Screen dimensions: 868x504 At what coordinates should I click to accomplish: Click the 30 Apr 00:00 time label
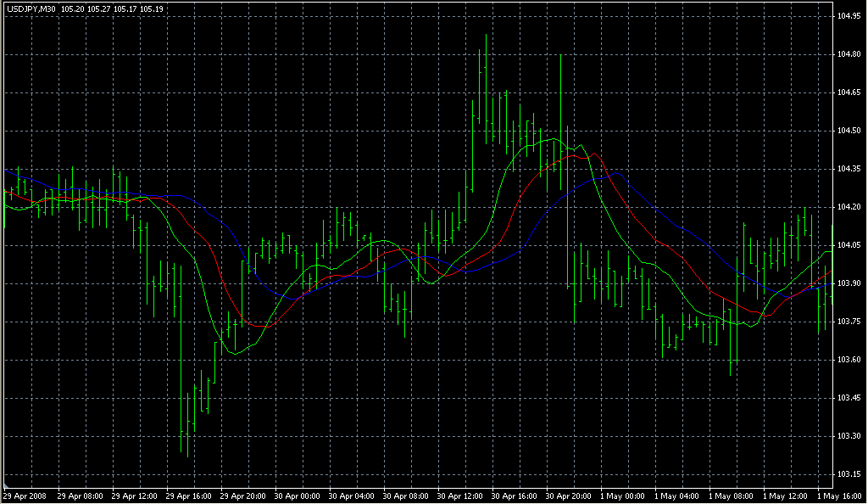[x=296, y=495]
